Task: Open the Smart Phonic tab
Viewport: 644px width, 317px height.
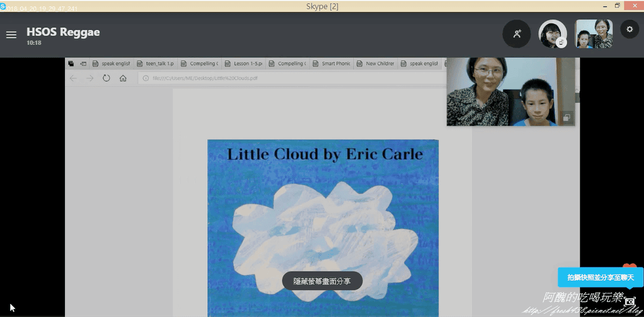Action: (331, 63)
